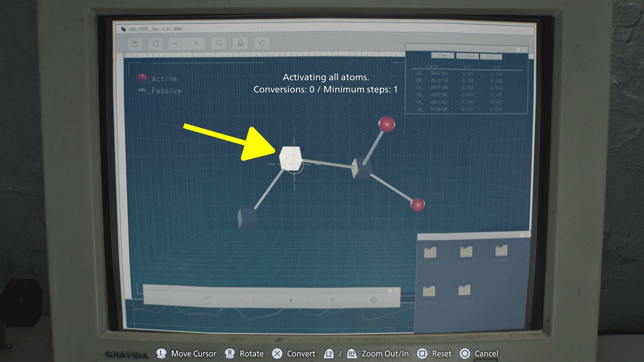Select the top red active atom
The image size is (644, 362).
(386, 124)
